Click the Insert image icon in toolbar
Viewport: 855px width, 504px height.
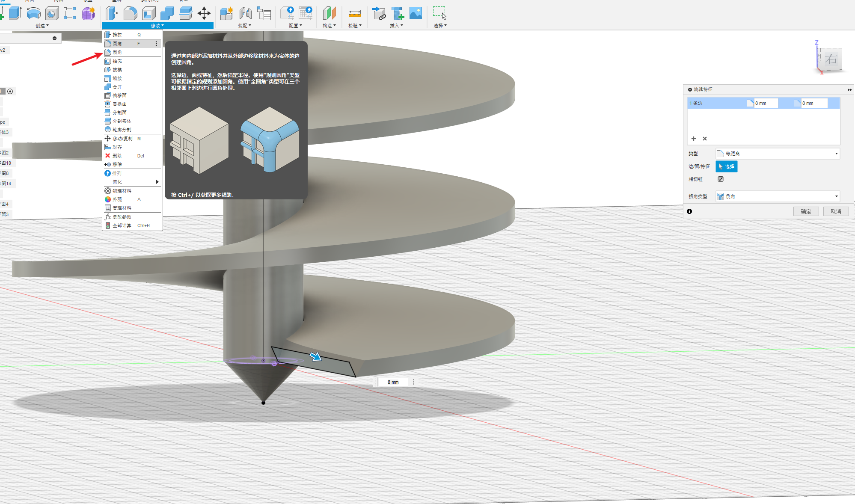pos(416,13)
